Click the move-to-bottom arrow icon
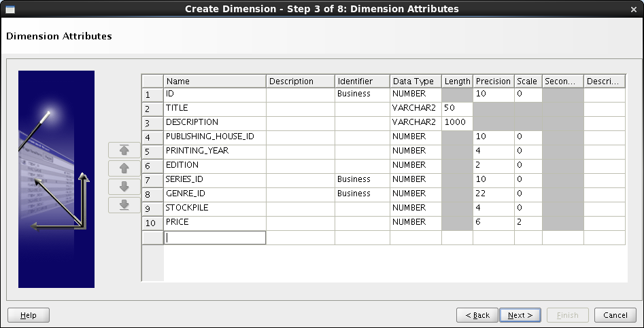This screenshot has width=644, height=328. coord(124,204)
